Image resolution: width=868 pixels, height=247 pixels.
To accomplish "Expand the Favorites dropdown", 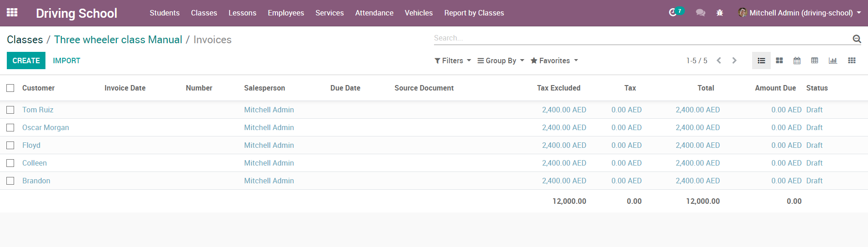I will coord(554,60).
